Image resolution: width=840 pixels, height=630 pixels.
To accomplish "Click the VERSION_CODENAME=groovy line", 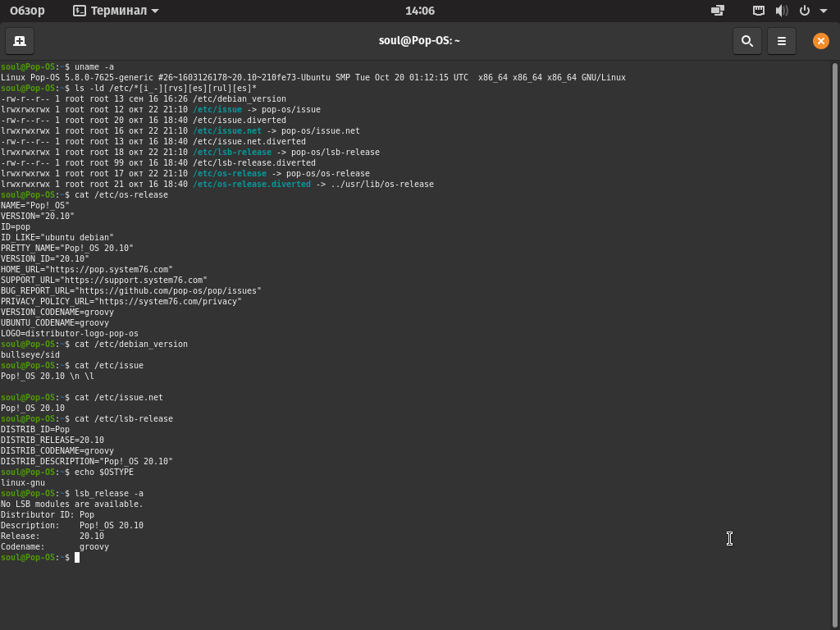I will coord(57,313).
